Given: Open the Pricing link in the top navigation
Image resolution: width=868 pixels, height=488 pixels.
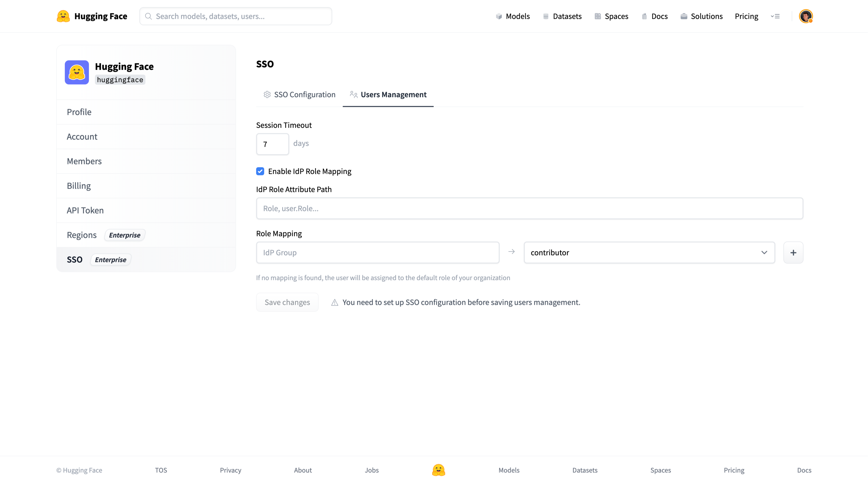Looking at the screenshot, I should click(746, 16).
